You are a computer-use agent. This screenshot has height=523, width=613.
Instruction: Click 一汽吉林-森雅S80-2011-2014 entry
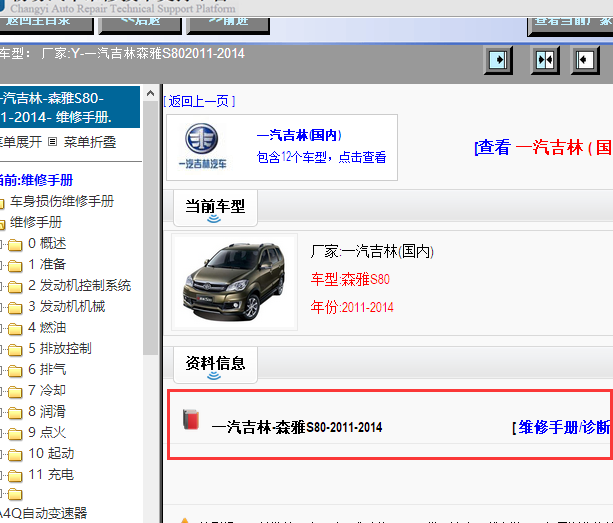(x=297, y=427)
